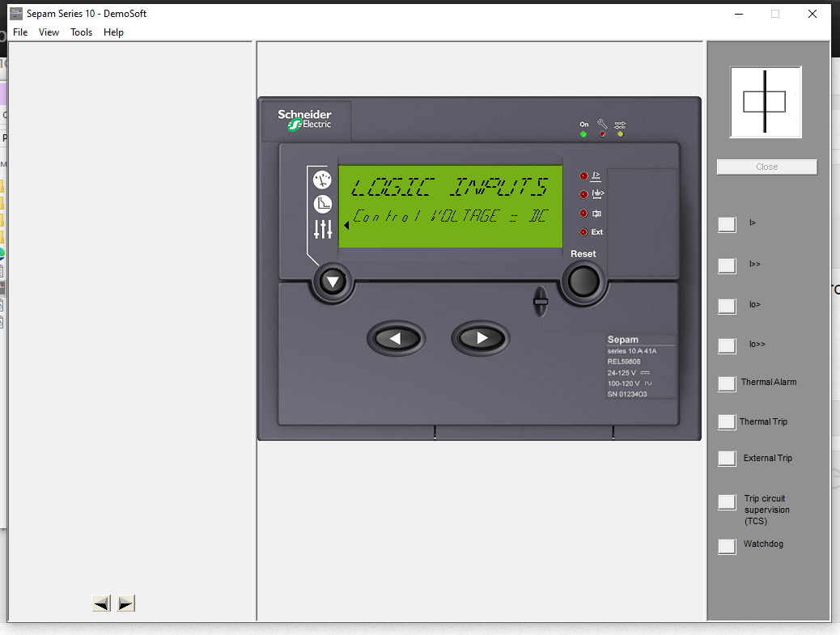Click the phase overcurrent fault LED
This screenshot has height=635, width=840.
(584, 176)
